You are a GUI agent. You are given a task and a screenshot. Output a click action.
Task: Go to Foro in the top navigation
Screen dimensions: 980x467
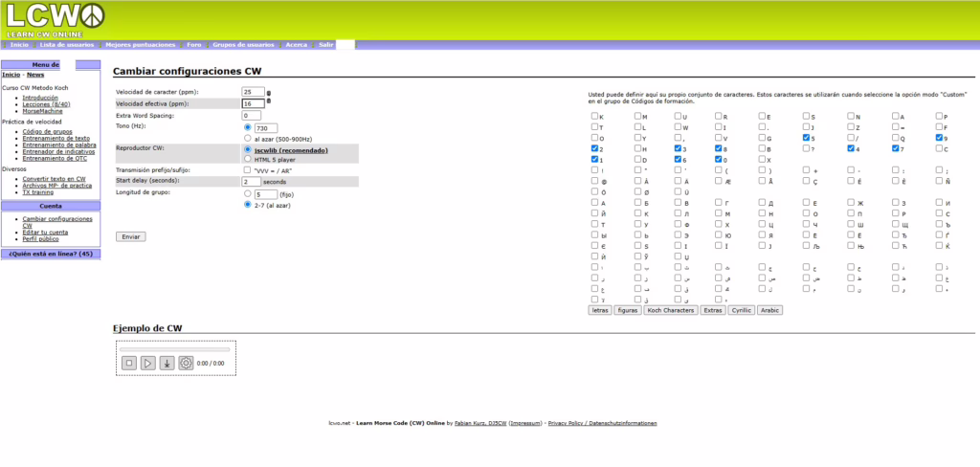point(194,45)
